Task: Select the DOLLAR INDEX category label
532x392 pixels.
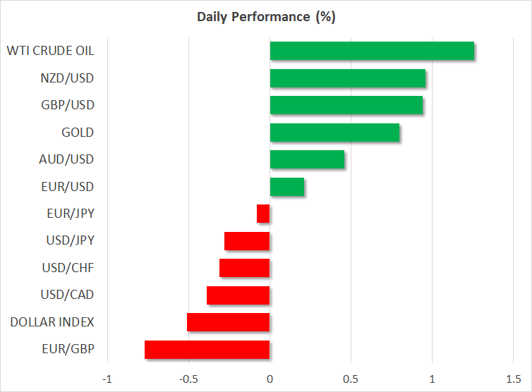Action: coord(52,322)
